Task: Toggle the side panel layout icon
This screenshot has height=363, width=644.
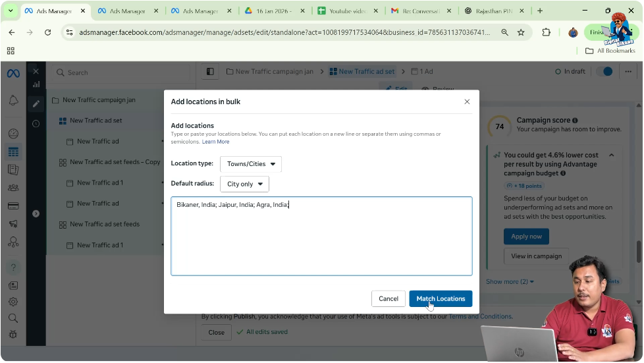Action: pos(210,72)
